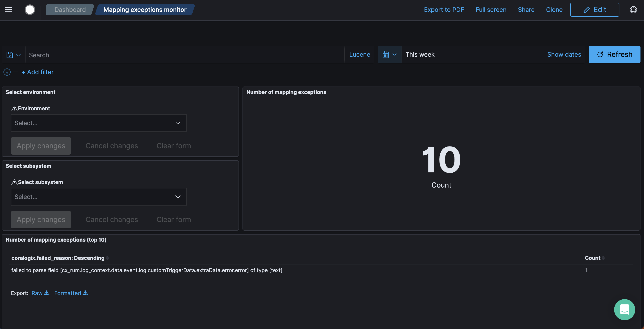This screenshot has width=644, height=329.
Task: Switch query language from Lucene
Action: click(x=360, y=54)
